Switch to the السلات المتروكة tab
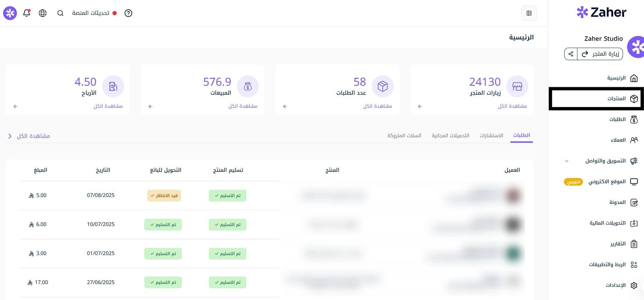The width and height of the screenshot is (644, 300). point(404,135)
